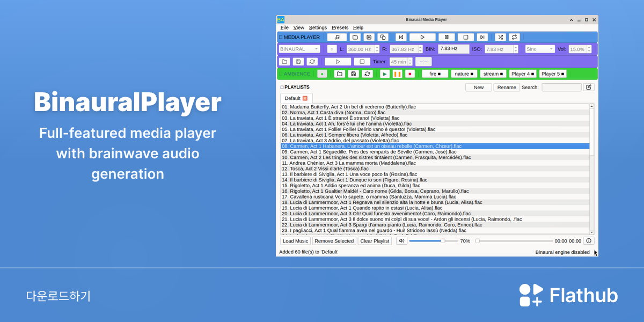Screen dimensions: 644x322
Task: Toggle the stream ambience player
Action: coord(493,74)
